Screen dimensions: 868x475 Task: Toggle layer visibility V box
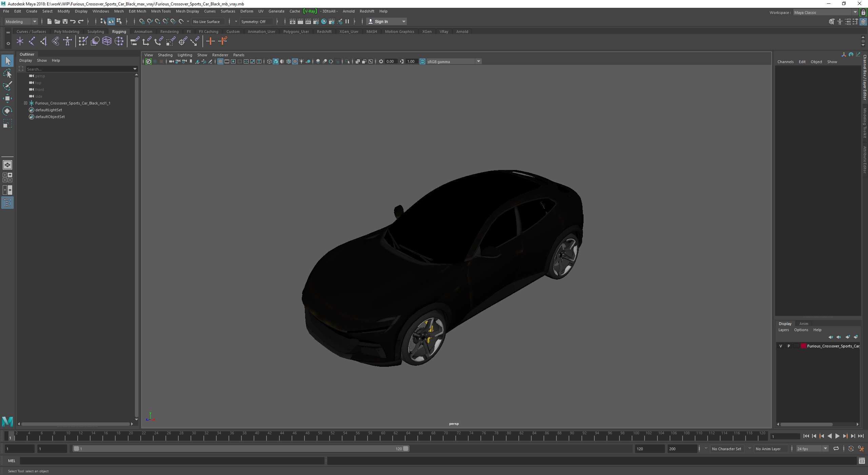(781, 346)
